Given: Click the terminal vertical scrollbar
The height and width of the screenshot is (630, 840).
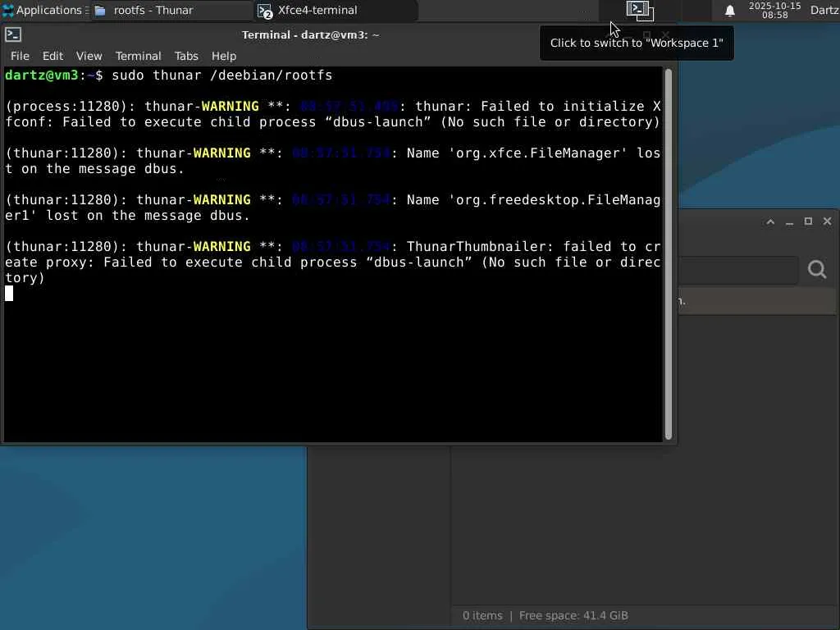Looking at the screenshot, I should point(668,254).
